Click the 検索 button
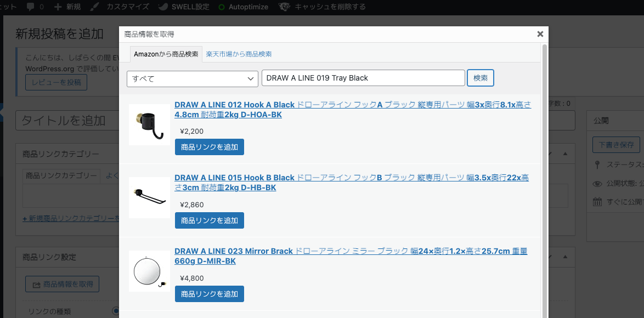Viewport: 644px width, 318px height. [480, 78]
